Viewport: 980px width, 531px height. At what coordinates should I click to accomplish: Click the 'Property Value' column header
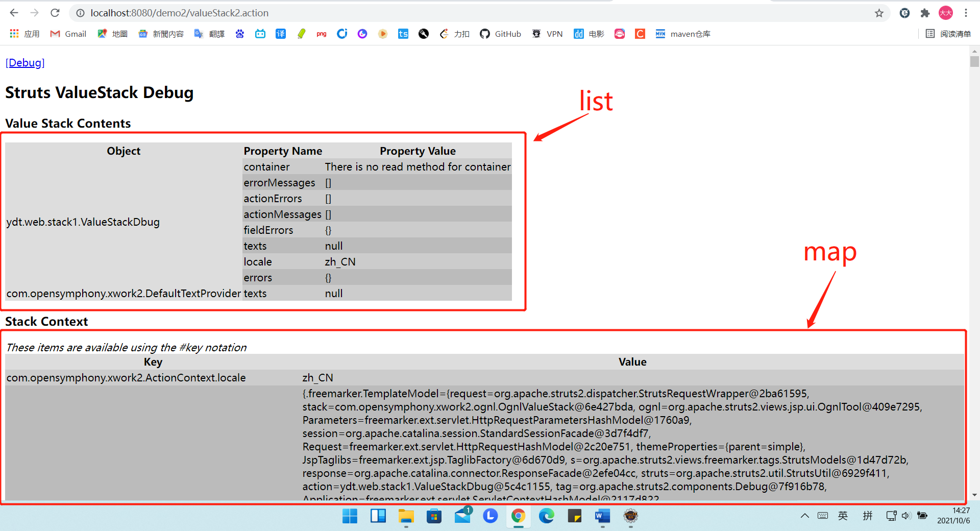pyautogui.click(x=418, y=151)
